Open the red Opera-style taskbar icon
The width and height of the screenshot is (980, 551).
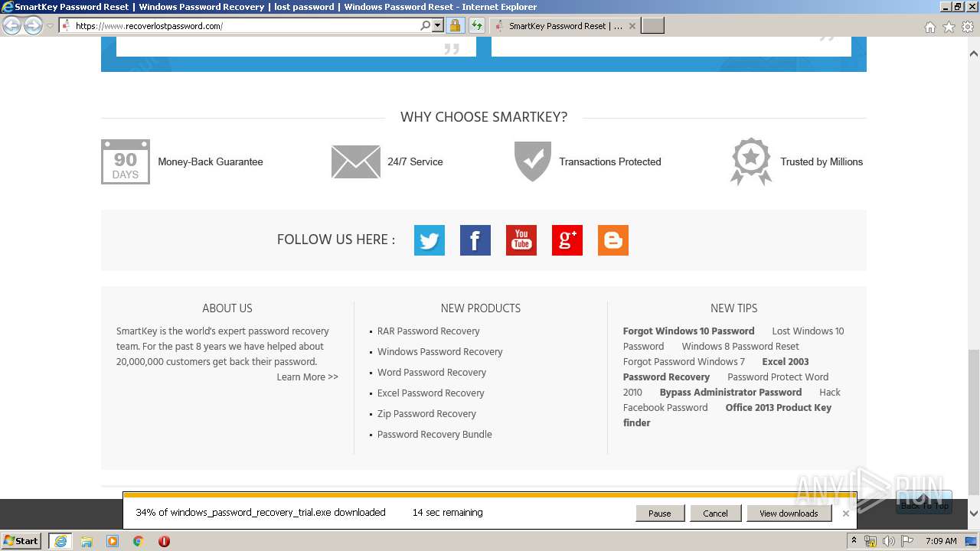pos(164,541)
